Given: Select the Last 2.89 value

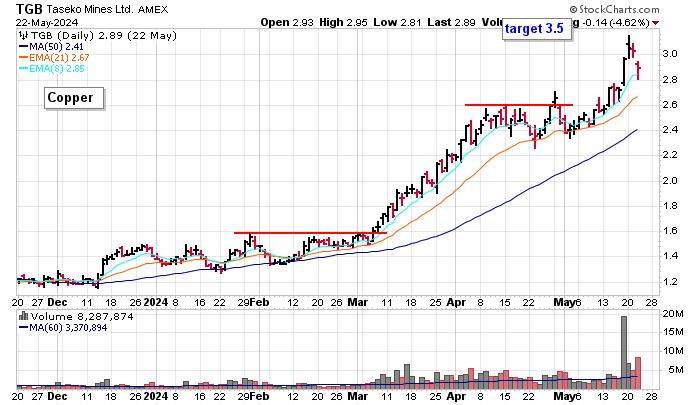Looking at the screenshot, I should click(x=451, y=22).
